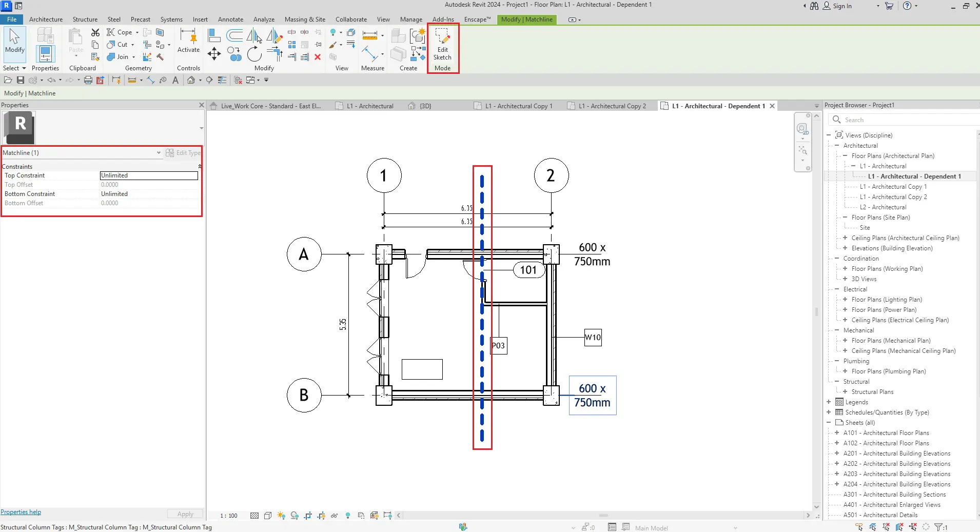Viewport: 980px width, 532px height.
Task: Expand the Legends node in Project Browser
Action: pos(829,402)
